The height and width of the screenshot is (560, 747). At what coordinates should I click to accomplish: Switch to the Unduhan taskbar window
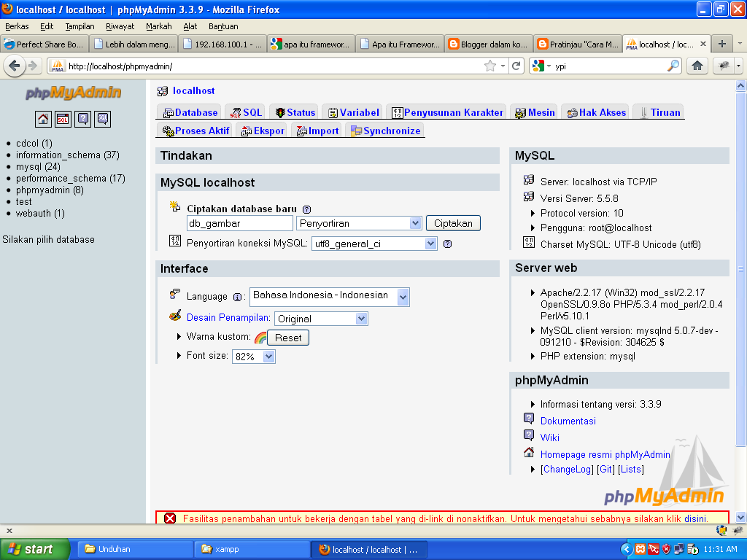[x=135, y=549]
